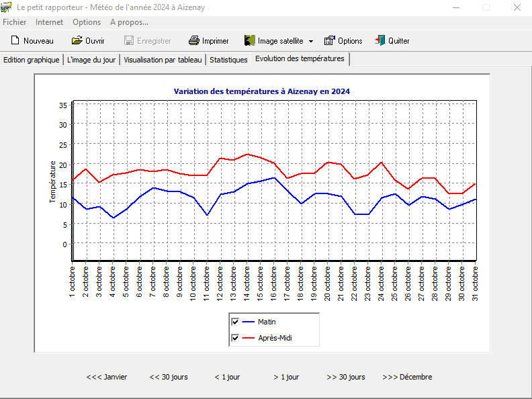Viewport: 532px width, 399px height.
Task: Switch to the Visualisation par tableau tab
Action: (163, 59)
